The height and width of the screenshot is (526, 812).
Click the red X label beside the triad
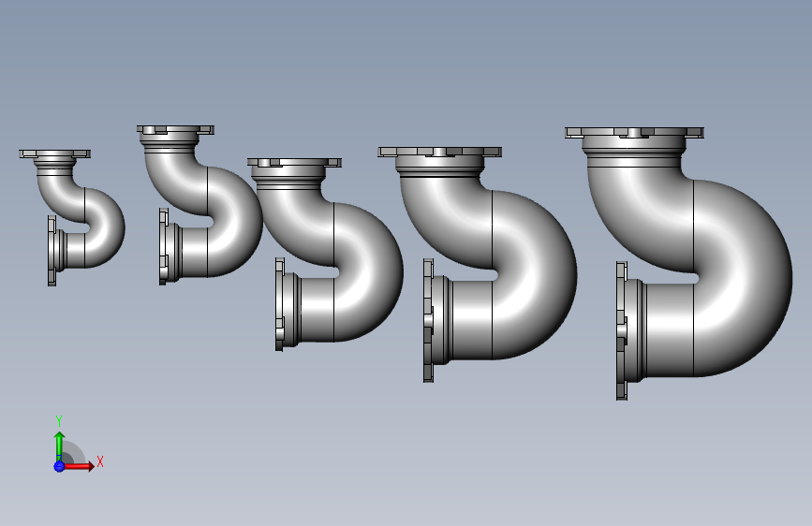[100, 461]
